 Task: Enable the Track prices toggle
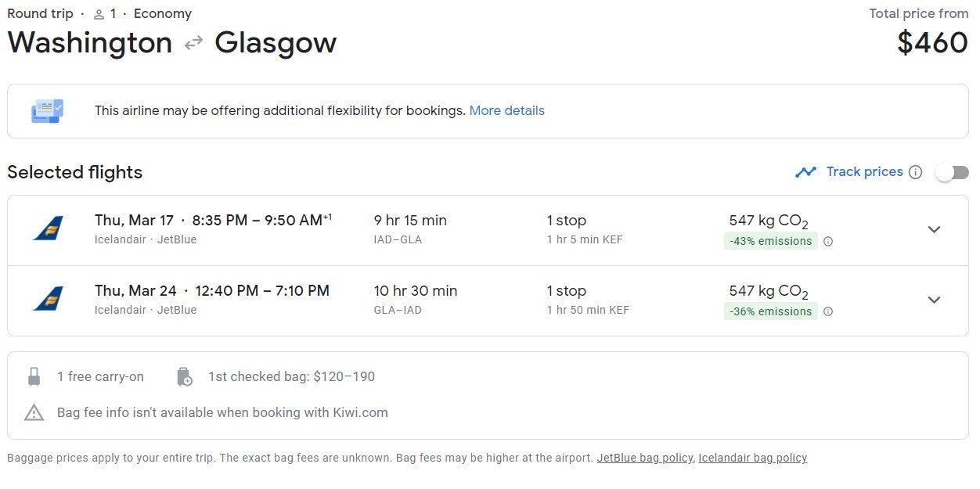(953, 172)
